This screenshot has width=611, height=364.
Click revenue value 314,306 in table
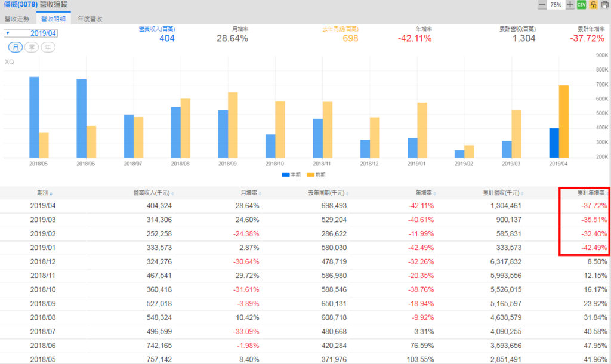159,220
